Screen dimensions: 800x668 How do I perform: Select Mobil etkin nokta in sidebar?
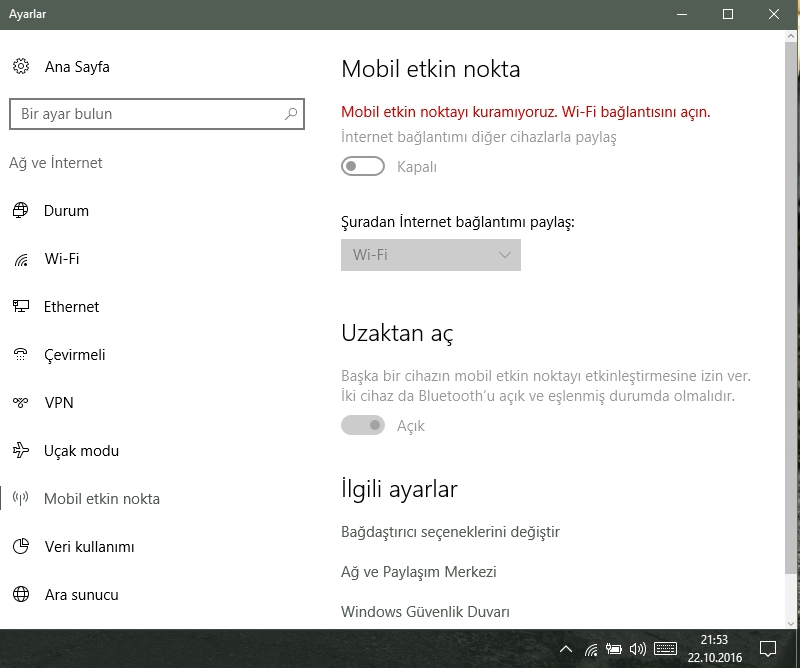click(102, 499)
